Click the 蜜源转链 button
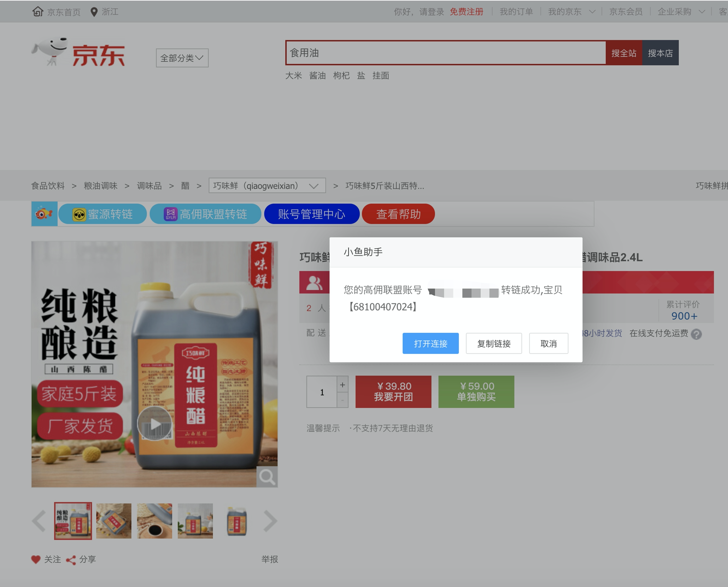 click(x=102, y=214)
